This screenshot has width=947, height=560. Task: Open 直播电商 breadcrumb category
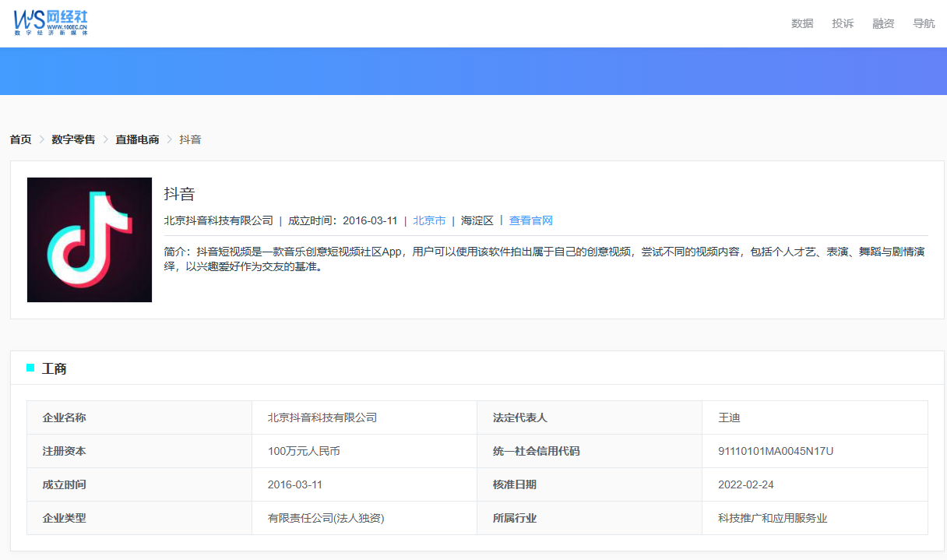(137, 139)
